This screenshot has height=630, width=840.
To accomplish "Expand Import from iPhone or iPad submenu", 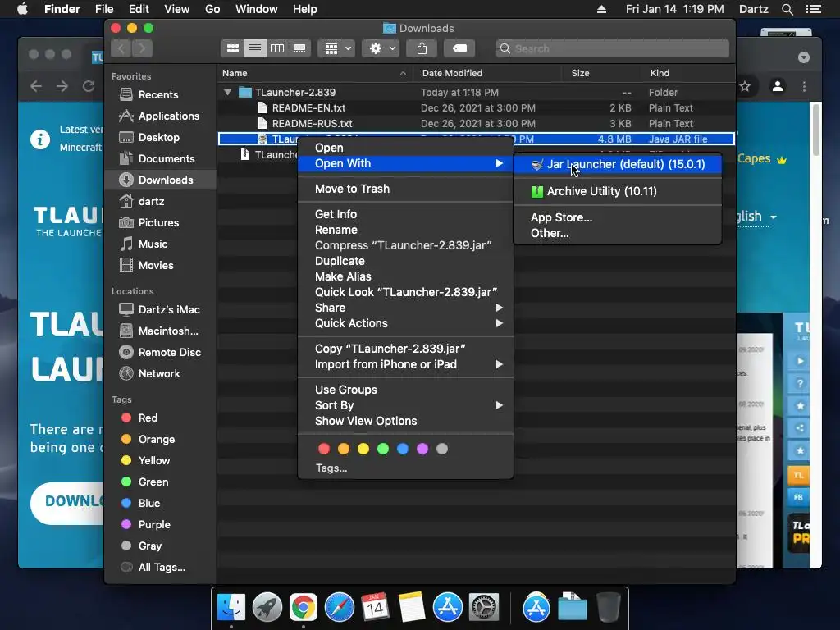I will point(405,364).
